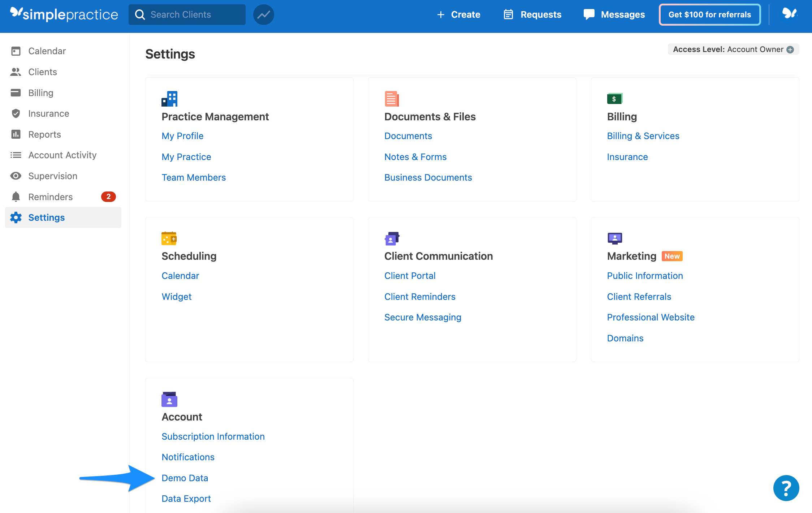This screenshot has height=513, width=812.
Task: Select the Supervision eye icon
Action: [x=16, y=176]
